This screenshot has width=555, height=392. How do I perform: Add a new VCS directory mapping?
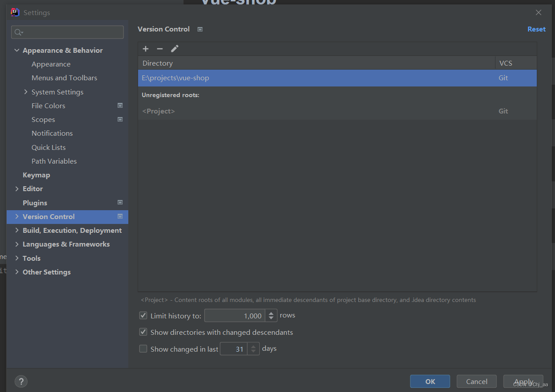click(x=146, y=49)
